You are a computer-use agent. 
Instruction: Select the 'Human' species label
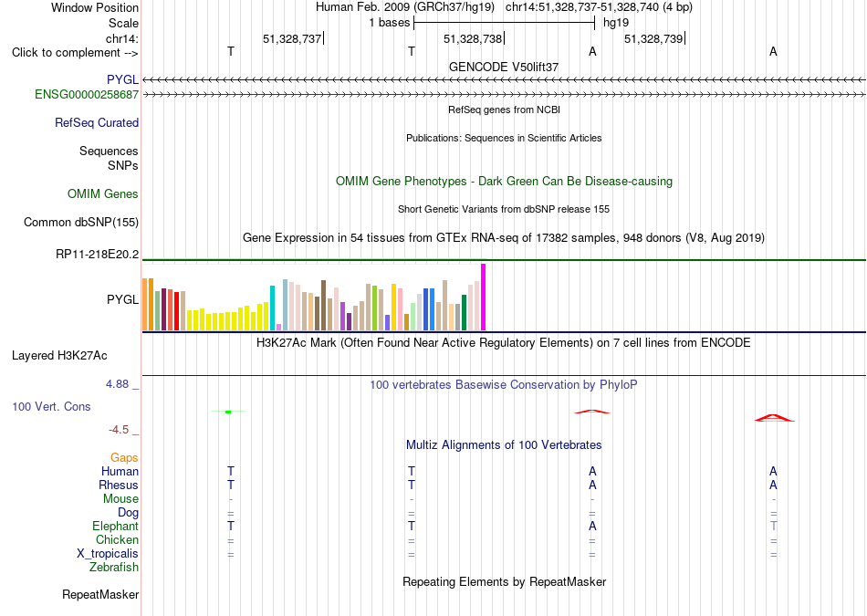120,471
